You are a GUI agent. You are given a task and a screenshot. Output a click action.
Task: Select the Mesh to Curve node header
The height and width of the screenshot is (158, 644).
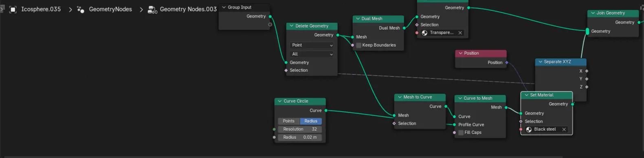tap(420, 97)
